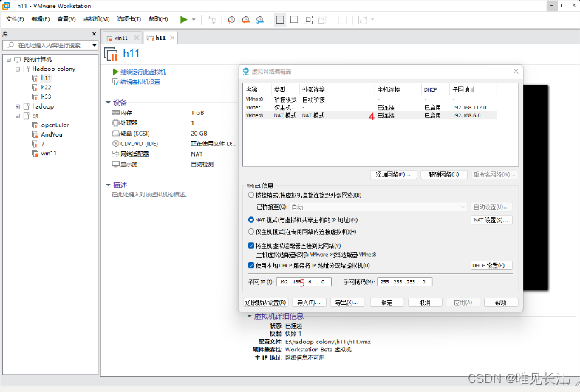Click the send Ctrl+Alt+Del toolbar icon
This screenshot has height=392, width=580.
click(211, 20)
